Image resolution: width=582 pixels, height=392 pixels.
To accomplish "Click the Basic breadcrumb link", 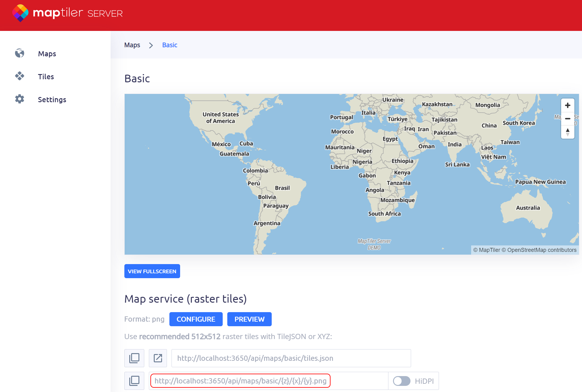I will point(170,45).
